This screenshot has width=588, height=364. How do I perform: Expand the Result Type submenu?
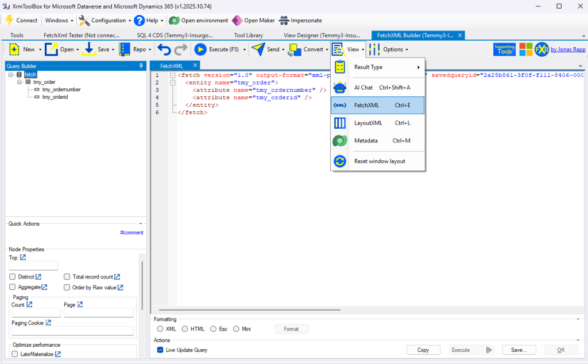coord(419,67)
